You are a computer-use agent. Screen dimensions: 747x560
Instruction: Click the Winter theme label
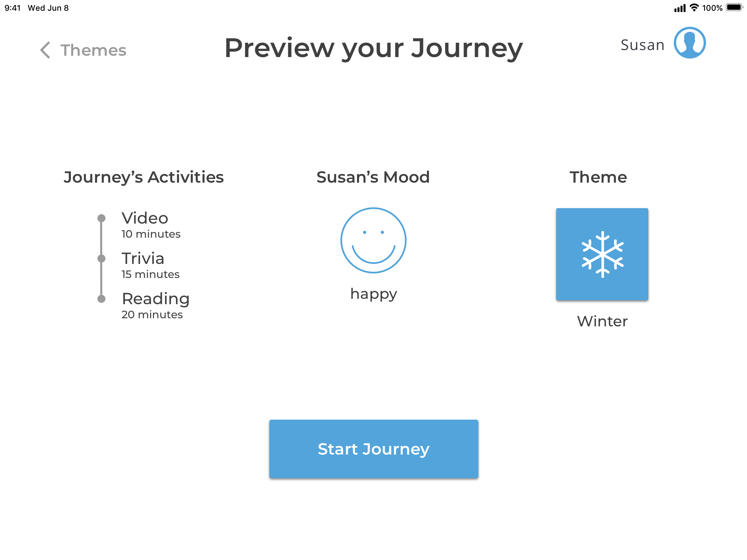pos(602,321)
